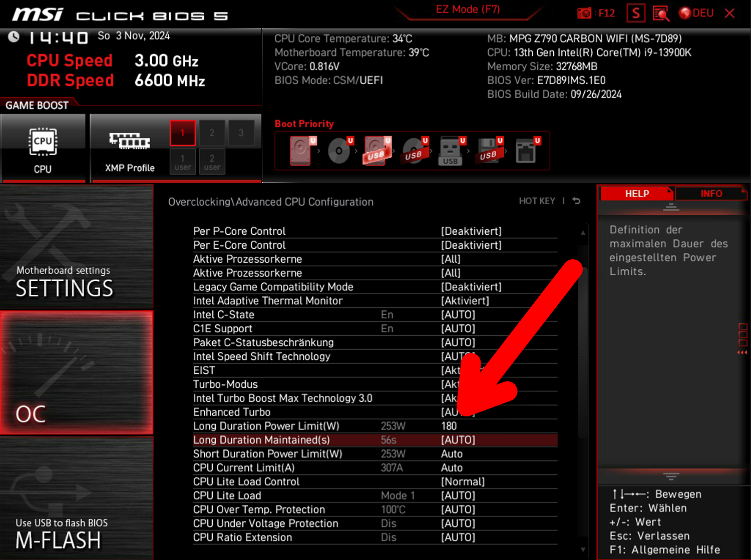
Task: Open CPU Lite Load [AUTO] dropdown
Action: [458, 496]
